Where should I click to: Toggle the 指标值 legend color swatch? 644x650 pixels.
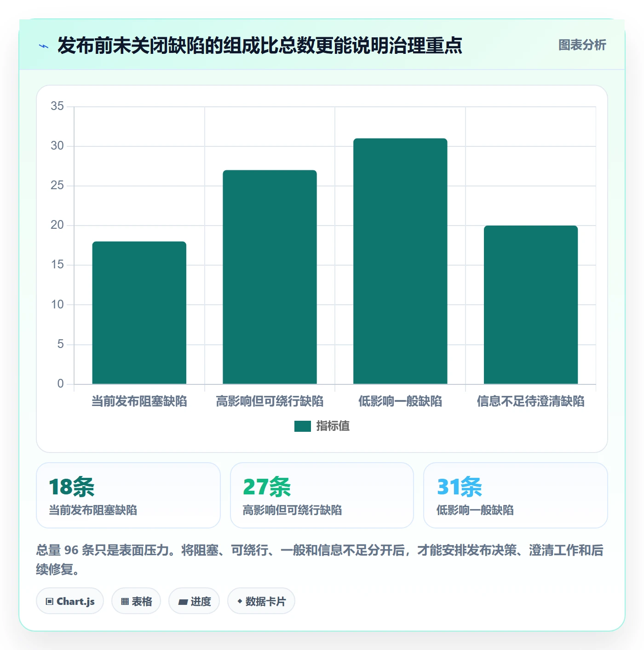pos(303,426)
